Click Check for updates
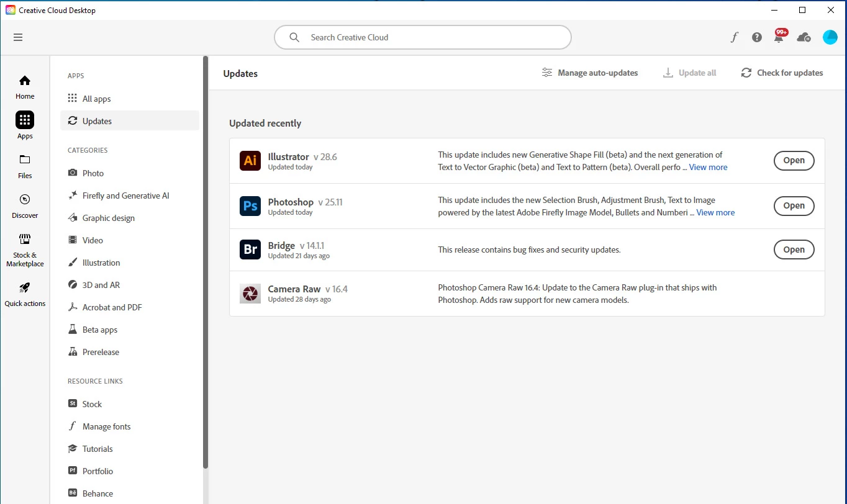This screenshot has width=847, height=504. (x=782, y=73)
